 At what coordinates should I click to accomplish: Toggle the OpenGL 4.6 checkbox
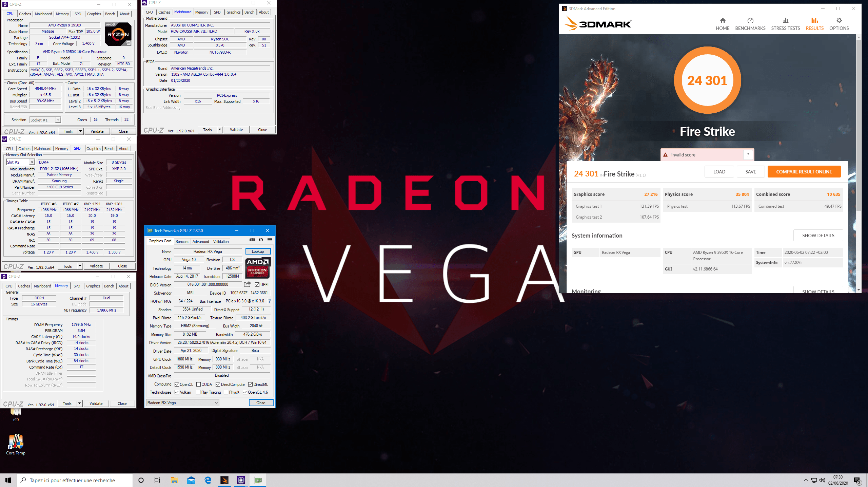coord(245,392)
